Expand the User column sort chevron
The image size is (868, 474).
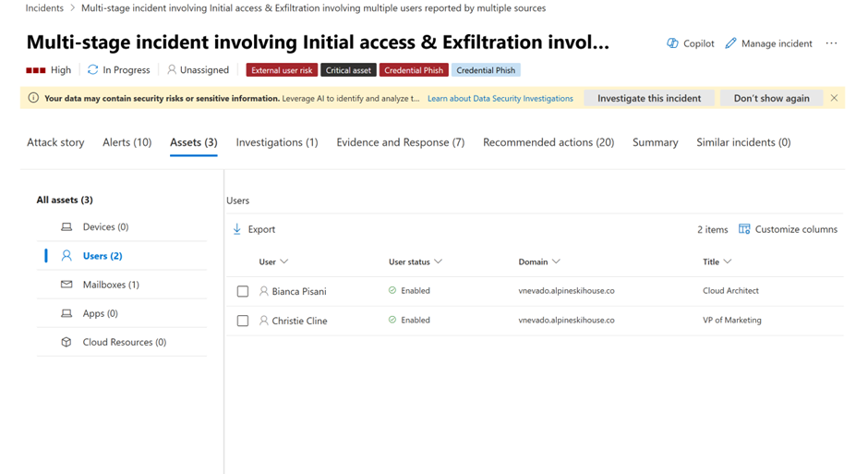[x=284, y=261]
